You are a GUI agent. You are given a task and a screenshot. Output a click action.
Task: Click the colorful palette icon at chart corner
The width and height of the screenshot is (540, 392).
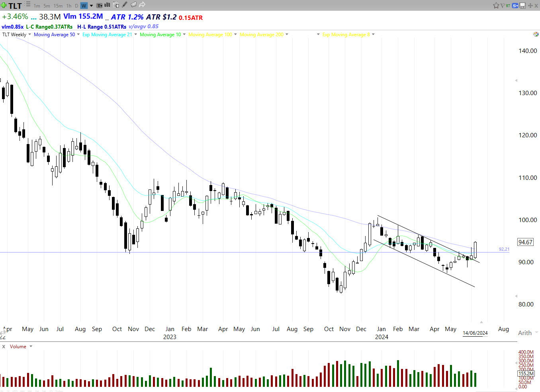pyautogui.click(x=536, y=35)
